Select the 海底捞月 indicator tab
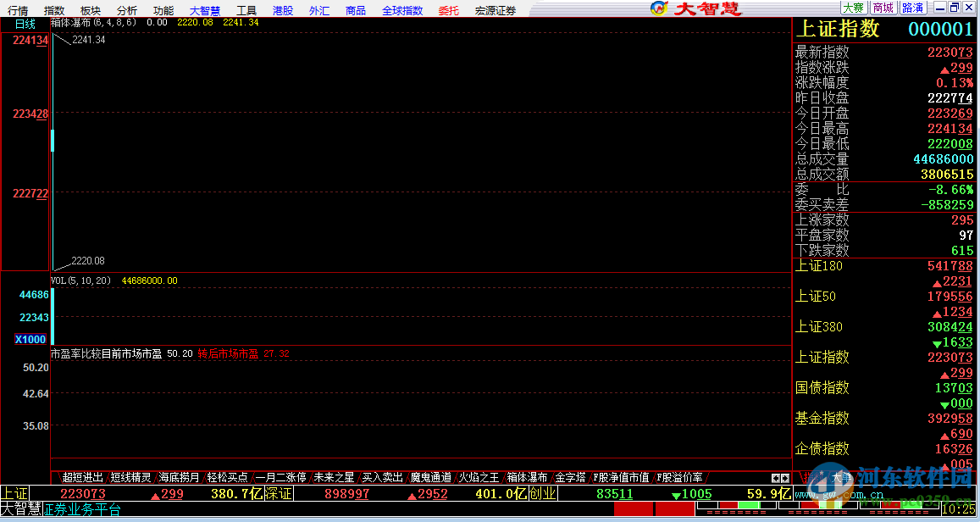The image size is (980, 522). 179,477
